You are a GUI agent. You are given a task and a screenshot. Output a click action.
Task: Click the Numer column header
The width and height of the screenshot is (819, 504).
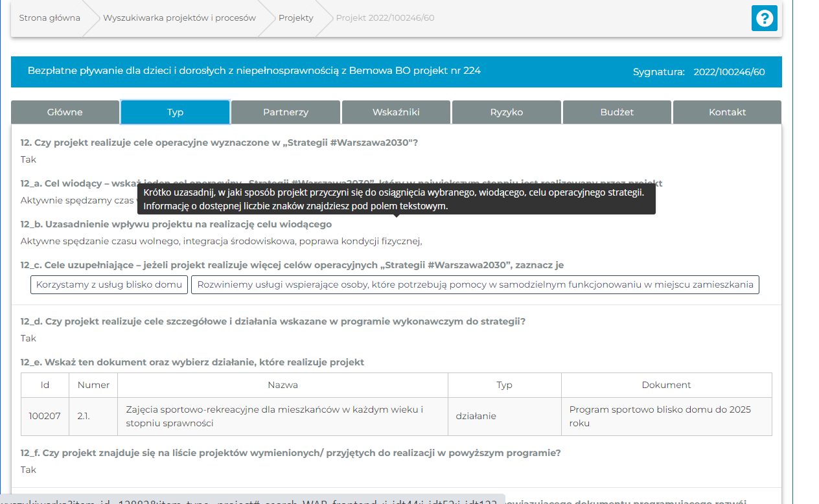pos(93,385)
